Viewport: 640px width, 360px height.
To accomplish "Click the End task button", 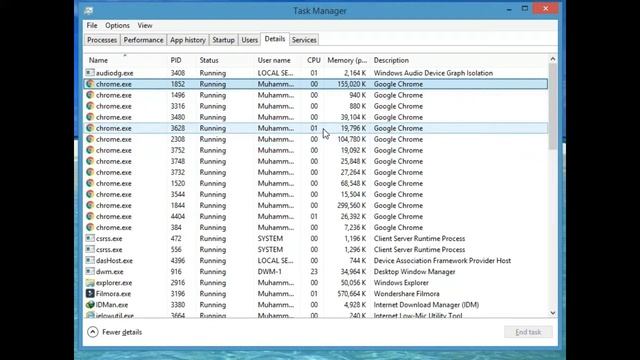I will point(528,332).
